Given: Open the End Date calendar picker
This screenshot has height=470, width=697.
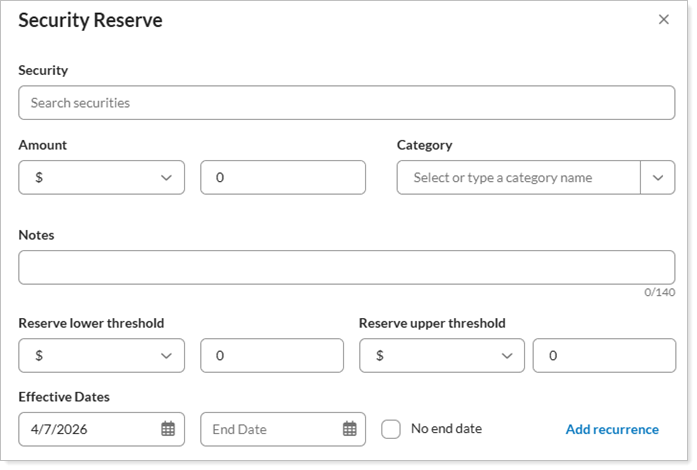Looking at the screenshot, I should click(x=349, y=429).
